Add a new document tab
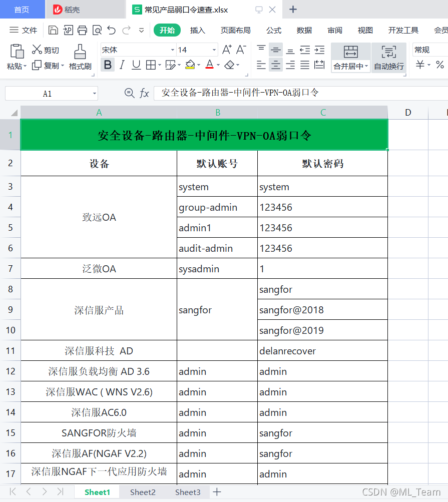This screenshot has width=448, height=502. [293, 10]
